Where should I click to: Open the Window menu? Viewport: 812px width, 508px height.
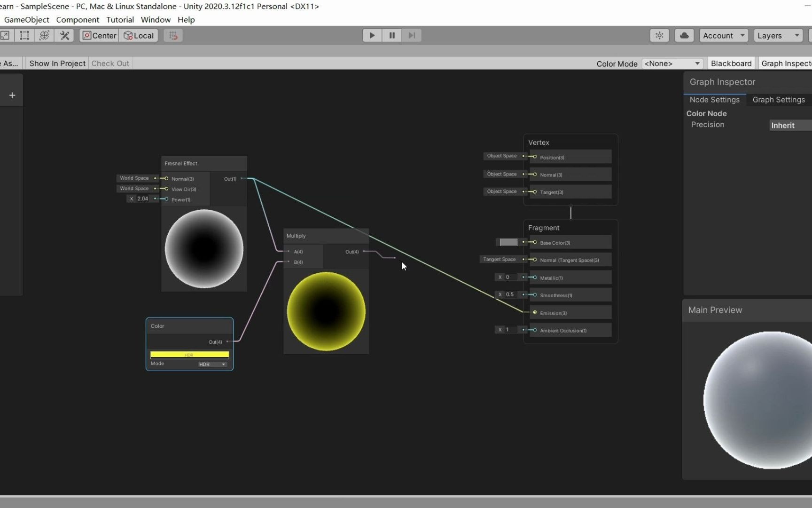coord(156,20)
